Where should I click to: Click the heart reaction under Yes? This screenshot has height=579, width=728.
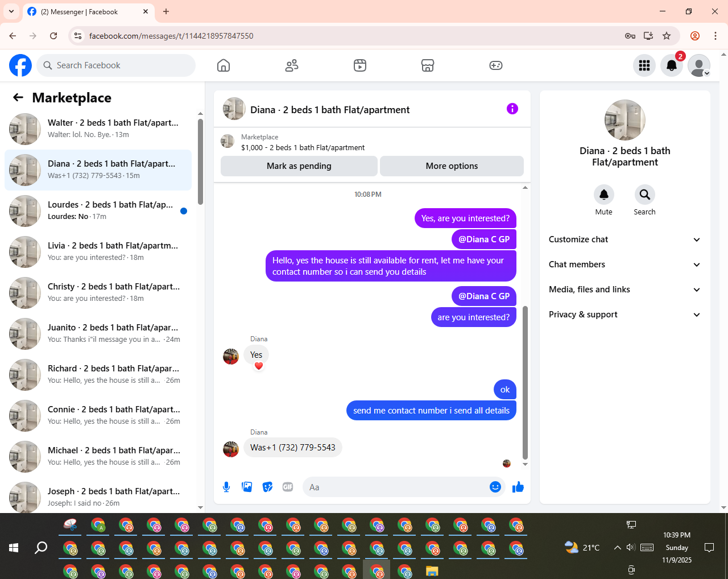(259, 366)
